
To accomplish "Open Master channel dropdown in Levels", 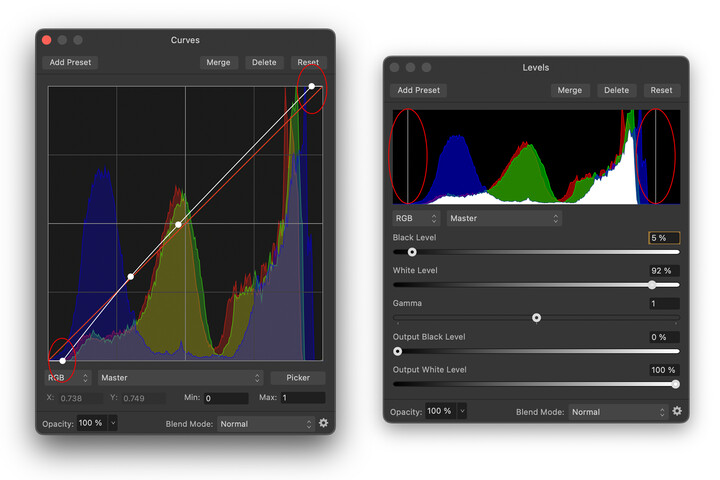I will (504, 218).
